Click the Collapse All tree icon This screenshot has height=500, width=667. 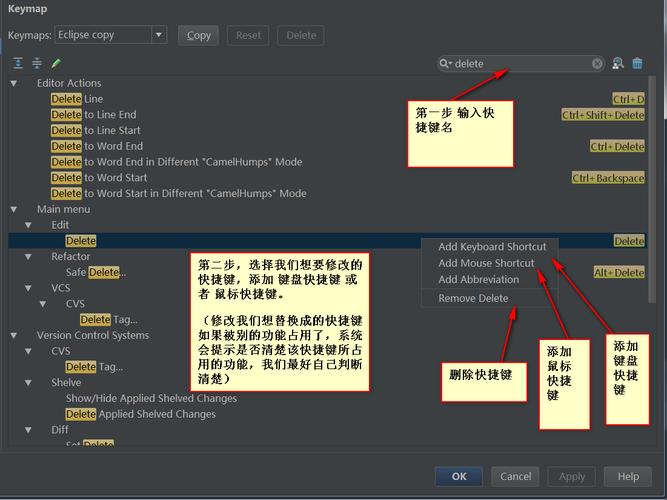[x=37, y=63]
